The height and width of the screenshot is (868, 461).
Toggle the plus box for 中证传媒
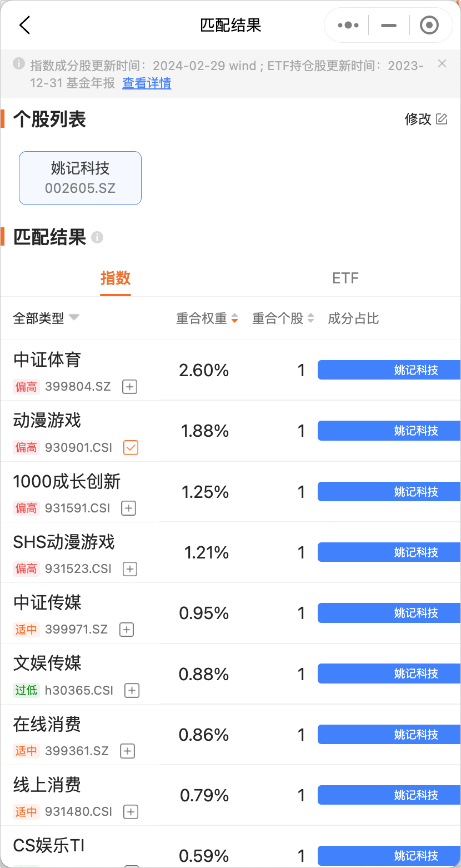pos(127,630)
